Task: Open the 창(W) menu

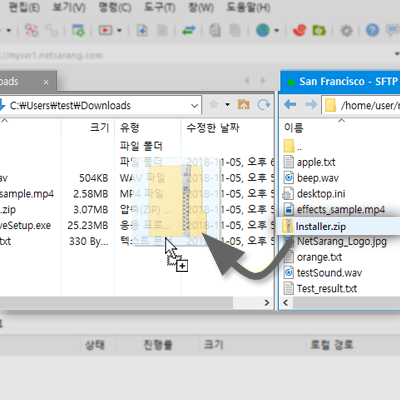Action: click(201, 7)
